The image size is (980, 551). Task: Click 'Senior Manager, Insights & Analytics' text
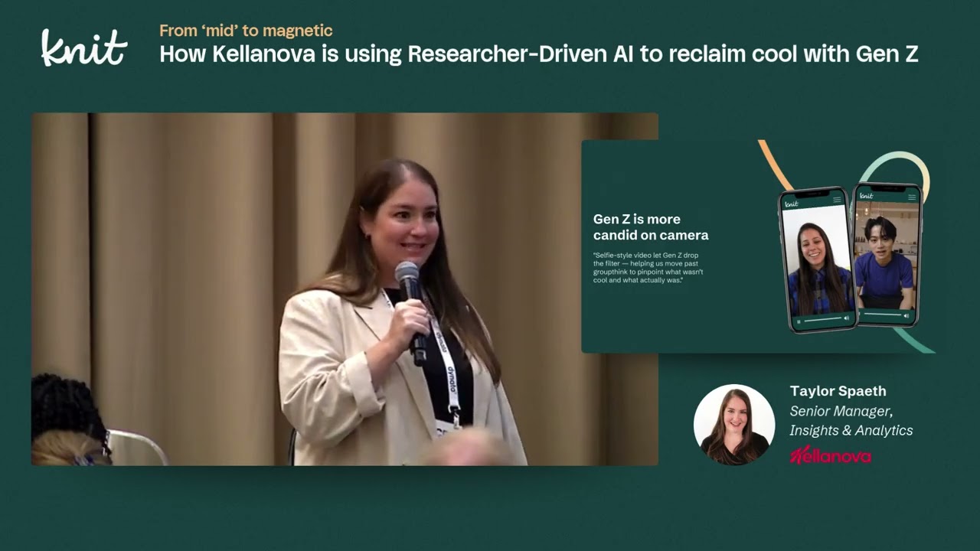[x=851, y=421]
